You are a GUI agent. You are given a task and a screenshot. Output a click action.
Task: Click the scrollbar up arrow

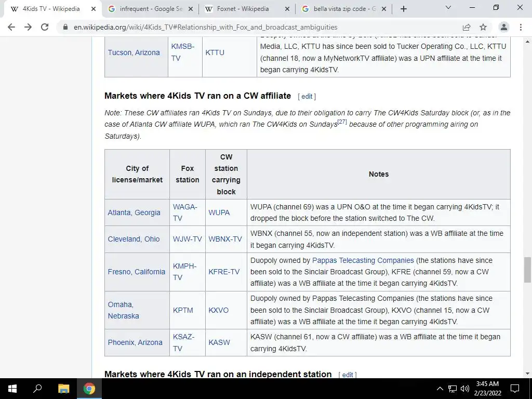[527, 42]
